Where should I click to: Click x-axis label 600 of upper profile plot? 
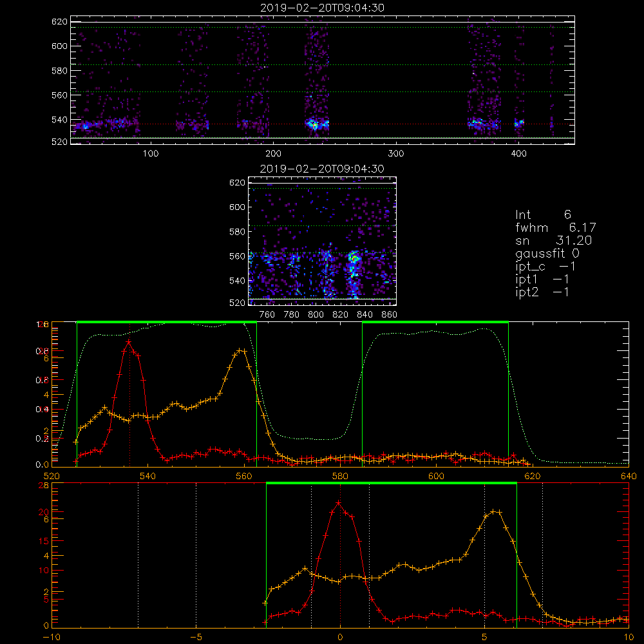(x=436, y=476)
